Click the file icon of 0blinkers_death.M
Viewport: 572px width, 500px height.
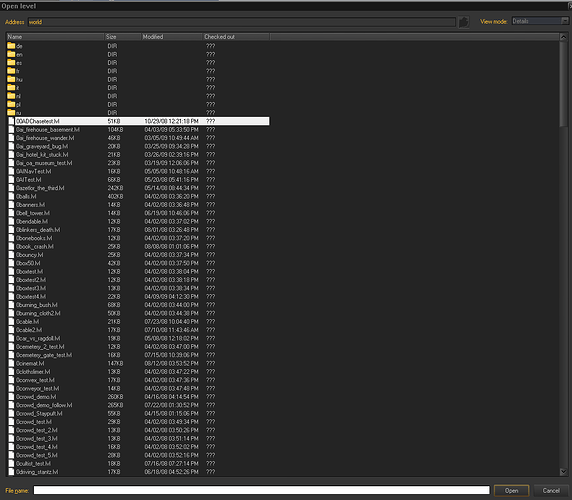(x=11, y=230)
